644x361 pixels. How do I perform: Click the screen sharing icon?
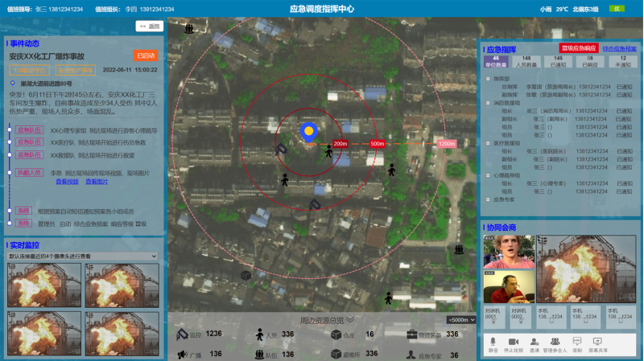(x=598, y=341)
